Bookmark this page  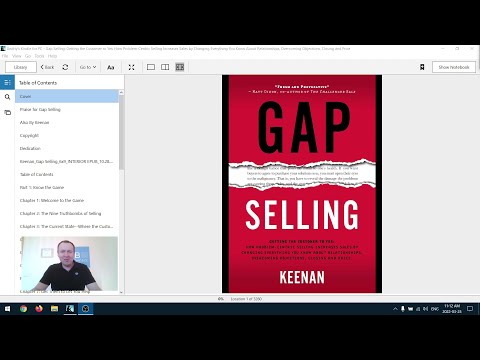[x=422, y=67]
